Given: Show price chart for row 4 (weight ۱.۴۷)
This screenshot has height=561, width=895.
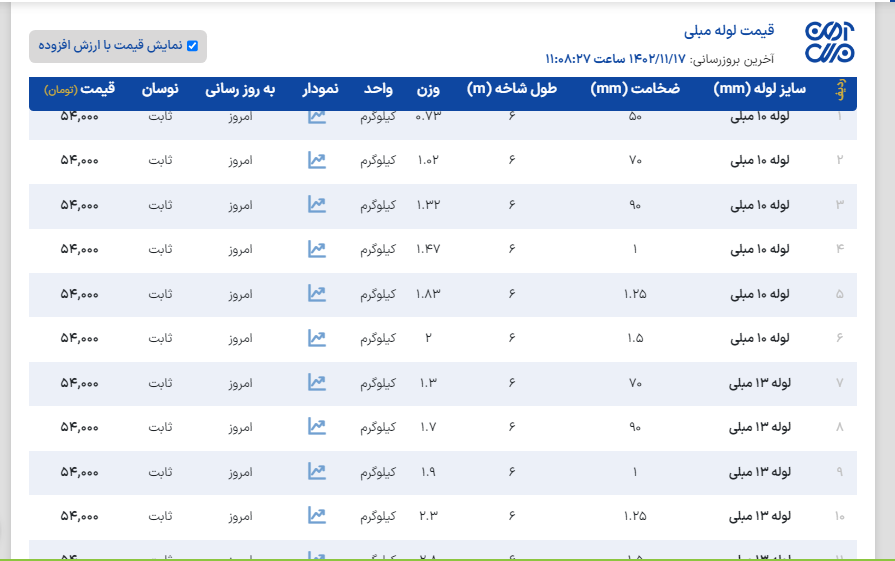Looking at the screenshot, I should point(316,249).
